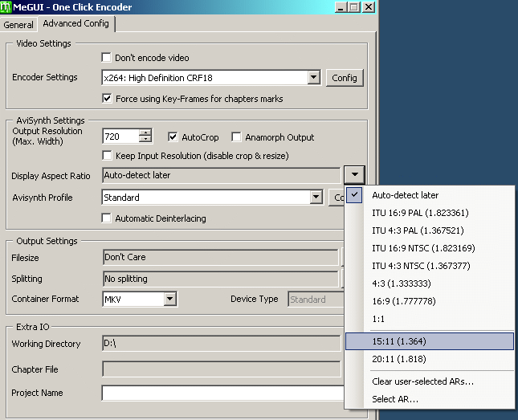
Task: Close the One Click Encoder window
Action: 369,7
